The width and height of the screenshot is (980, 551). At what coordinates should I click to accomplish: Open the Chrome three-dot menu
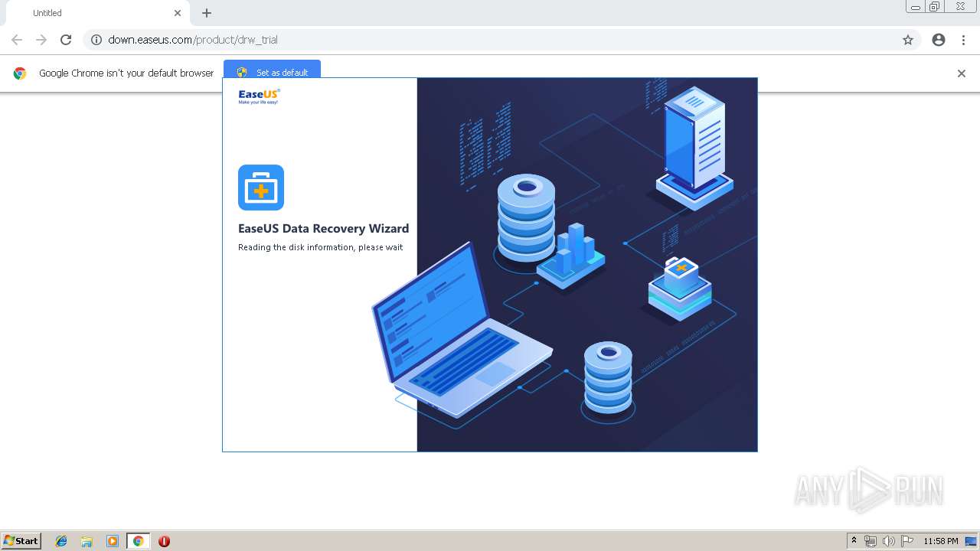tap(963, 40)
